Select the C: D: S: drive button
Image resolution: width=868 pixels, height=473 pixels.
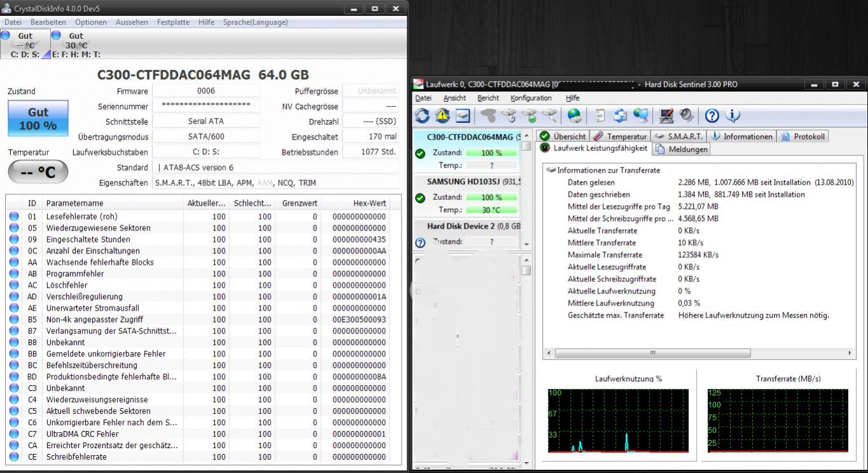[25, 45]
